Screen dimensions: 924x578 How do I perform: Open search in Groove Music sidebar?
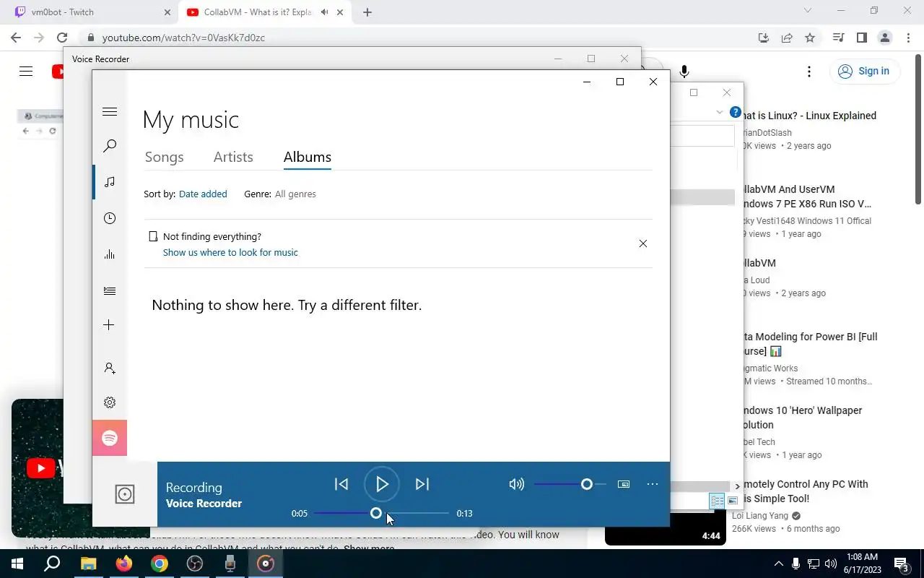[110, 146]
